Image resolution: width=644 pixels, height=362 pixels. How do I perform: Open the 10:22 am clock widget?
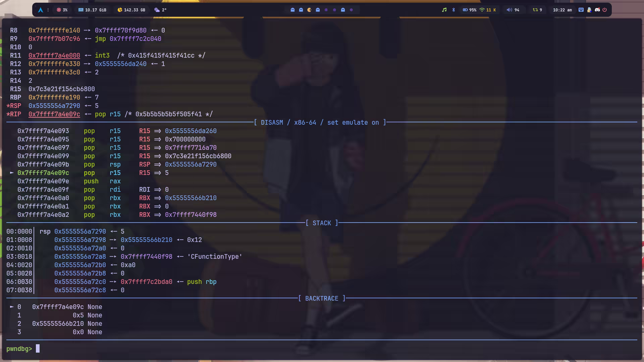point(562,10)
